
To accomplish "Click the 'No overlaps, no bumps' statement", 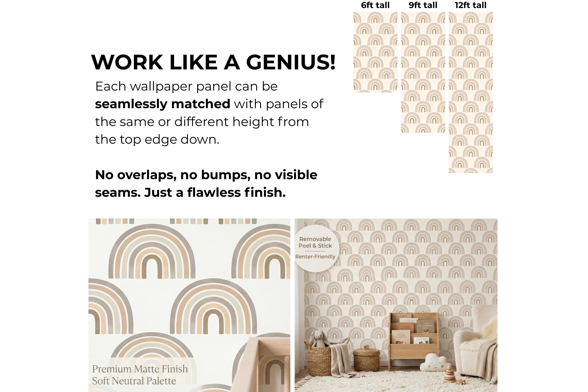I will pos(206,183).
